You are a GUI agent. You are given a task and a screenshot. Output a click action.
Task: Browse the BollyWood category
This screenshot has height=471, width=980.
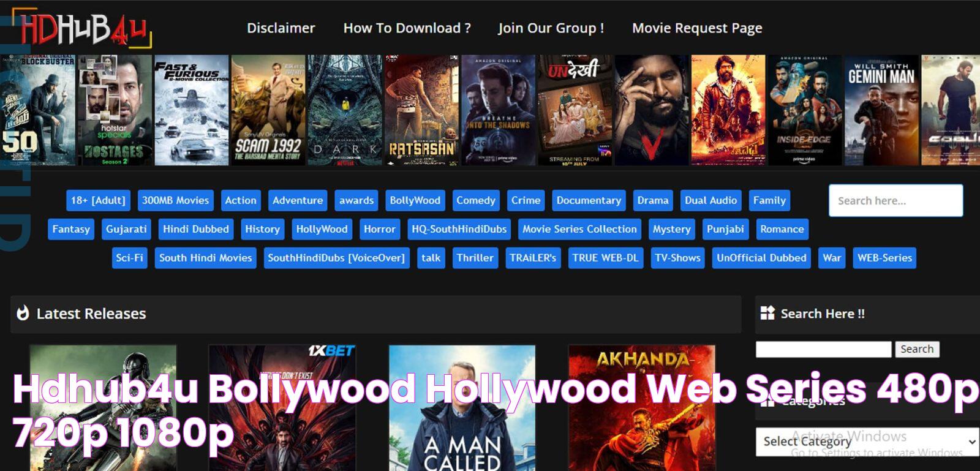tap(415, 200)
